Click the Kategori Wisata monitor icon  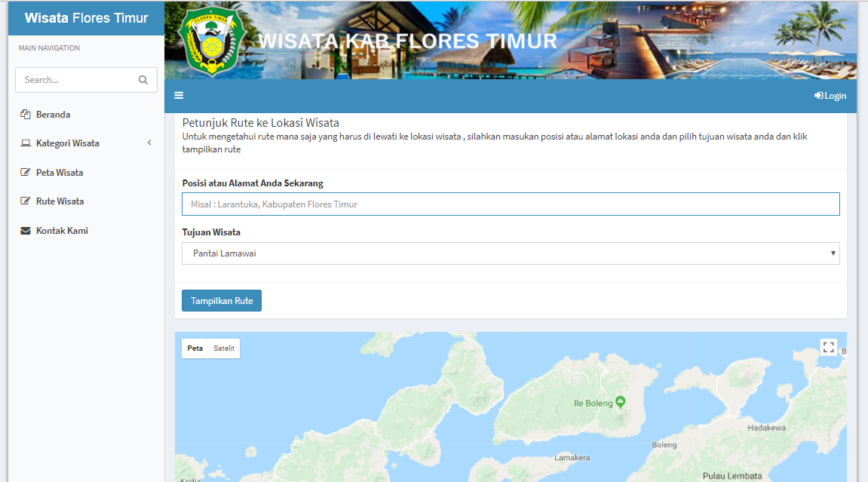25,143
